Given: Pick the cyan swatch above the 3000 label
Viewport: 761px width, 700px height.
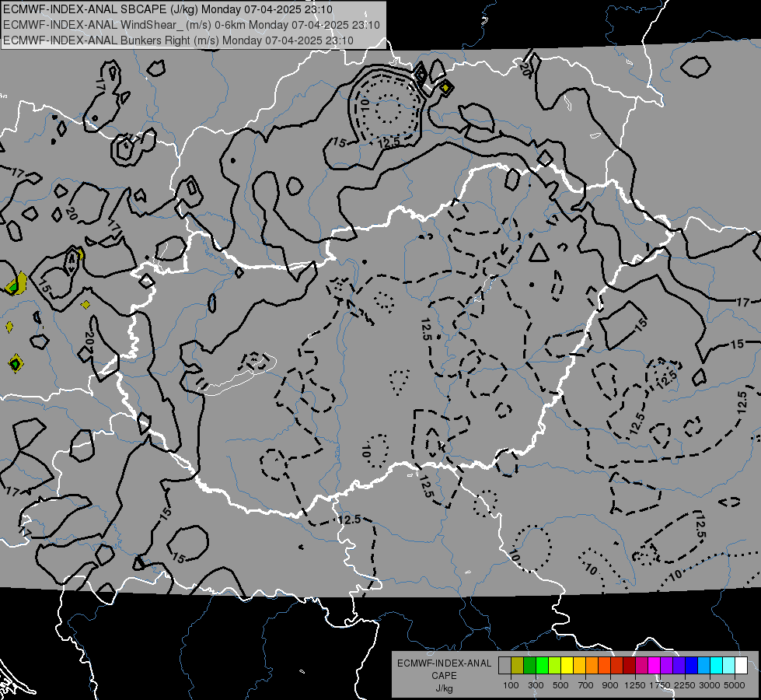Looking at the screenshot, I should [717, 666].
